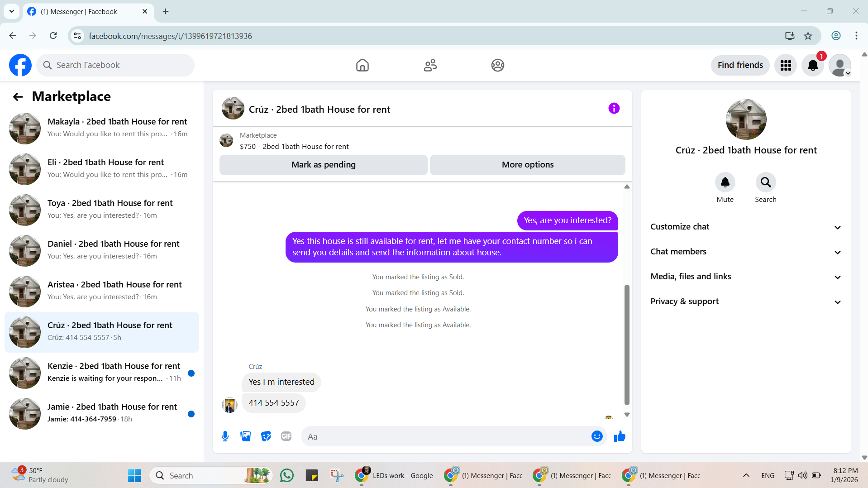
Task: Open Chrome profile icon
Action: pyautogui.click(x=836, y=36)
